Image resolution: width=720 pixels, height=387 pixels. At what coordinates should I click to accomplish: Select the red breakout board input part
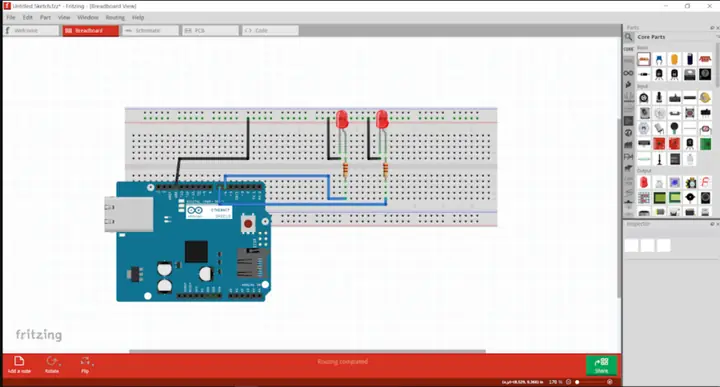click(x=659, y=144)
